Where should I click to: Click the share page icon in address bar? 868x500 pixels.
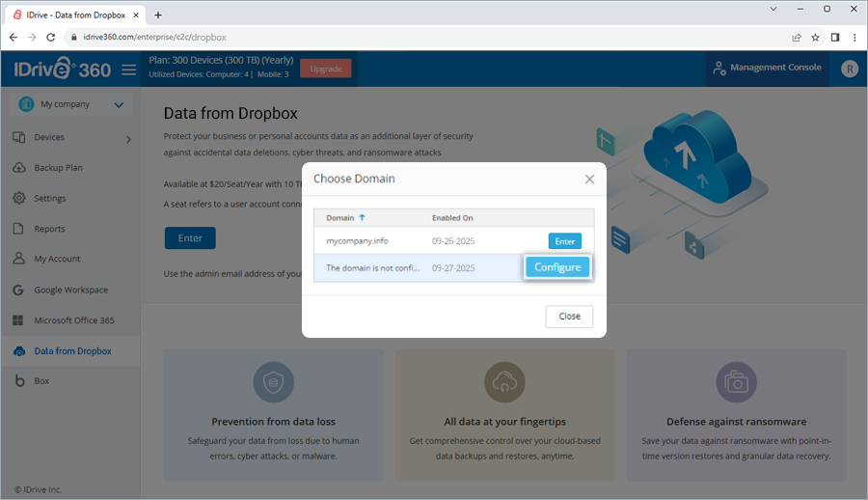797,38
